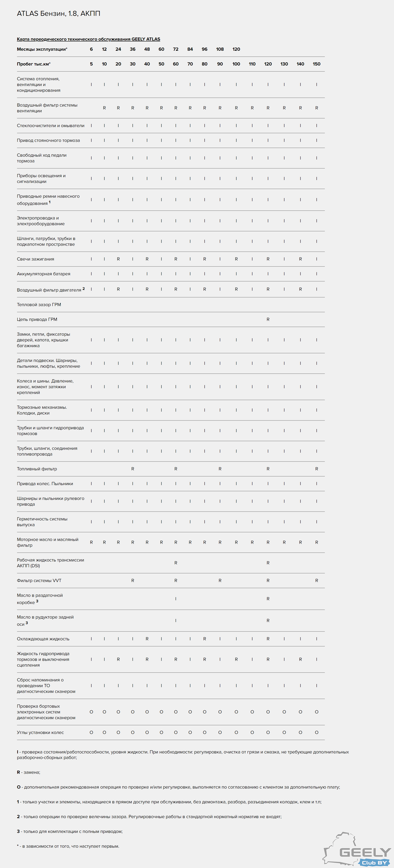The image size is (394, 868).
Task: Click the Охлаждающая жидкость row label
Action: 43,639
